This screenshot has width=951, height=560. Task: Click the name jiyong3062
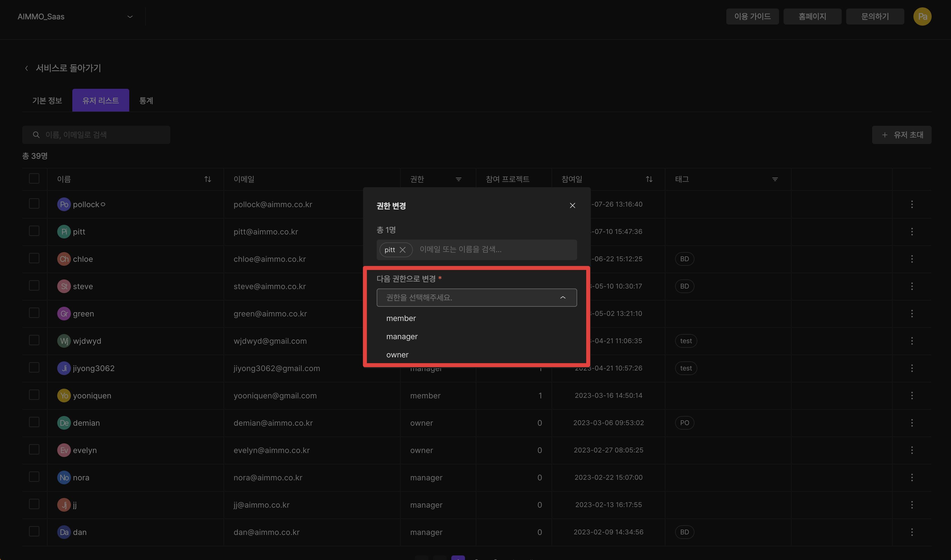click(94, 368)
